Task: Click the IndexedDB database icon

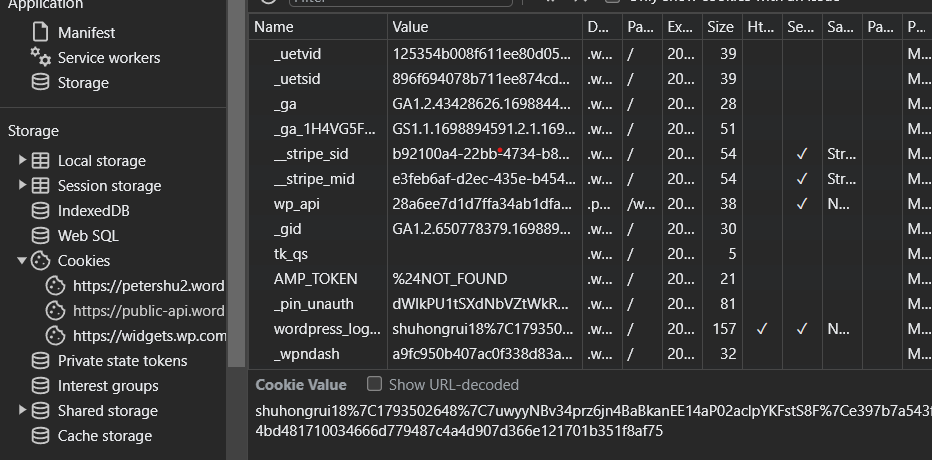Action: coord(40,211)
